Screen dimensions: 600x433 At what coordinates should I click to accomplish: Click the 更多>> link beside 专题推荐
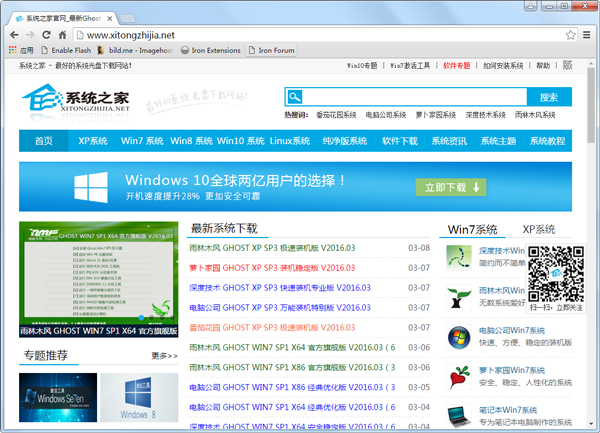click(x=165, y=356)
